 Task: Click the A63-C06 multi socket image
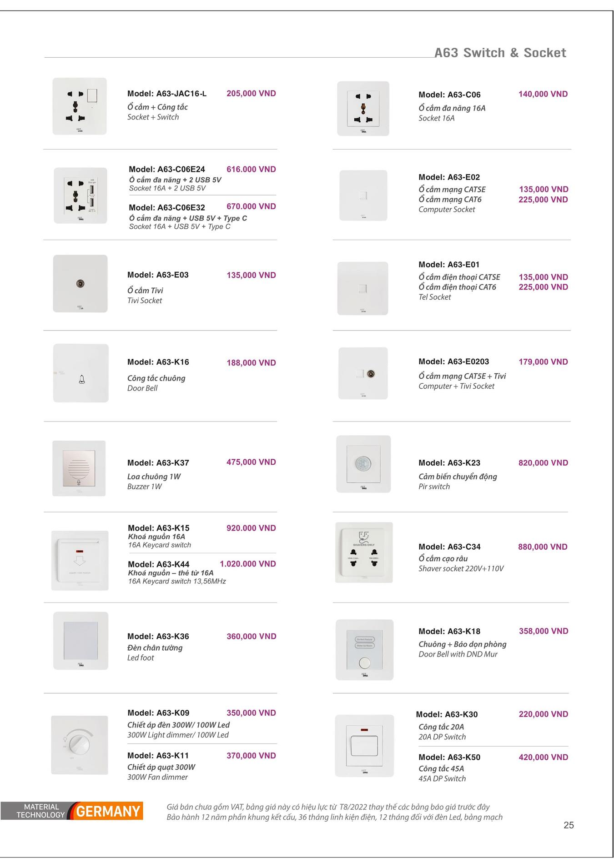(363, 109)
